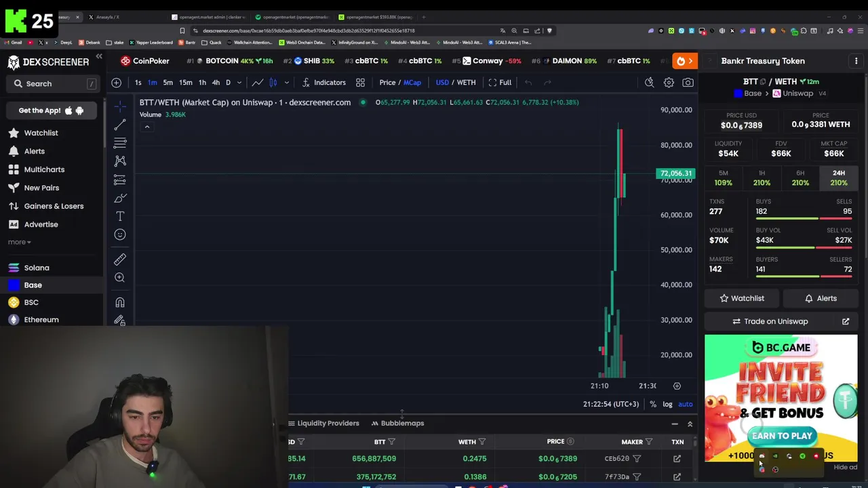Open the Bankr Treasury Token options menu
This screenshot has width=868, height=488.
[x=856, y=61]
